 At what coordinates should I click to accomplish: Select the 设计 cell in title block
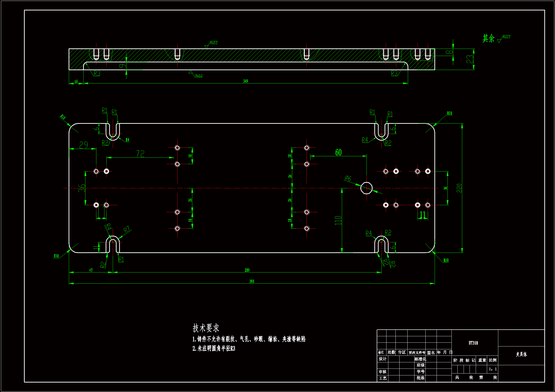[x=382, y=359]
